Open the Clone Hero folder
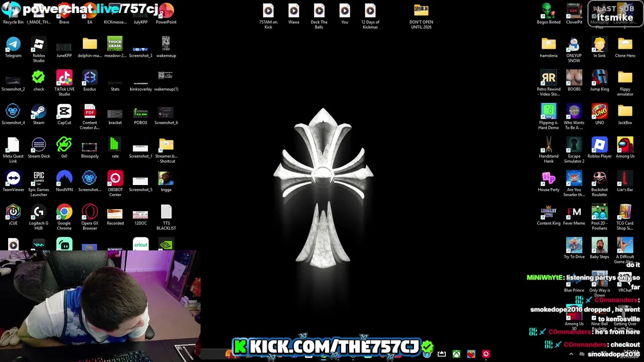 pyautogui.click(x=625, y=47)
